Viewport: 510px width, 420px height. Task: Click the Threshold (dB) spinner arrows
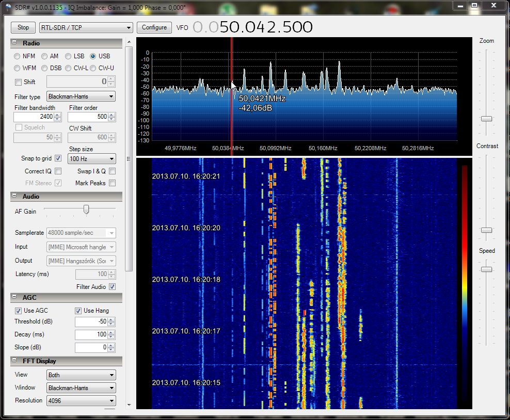click(x=111, y=321)
